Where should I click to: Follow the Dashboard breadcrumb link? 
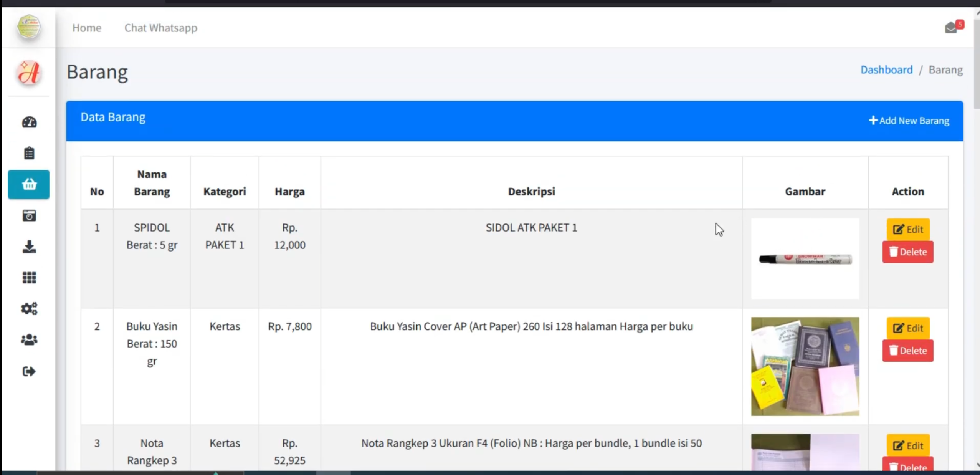886,70
